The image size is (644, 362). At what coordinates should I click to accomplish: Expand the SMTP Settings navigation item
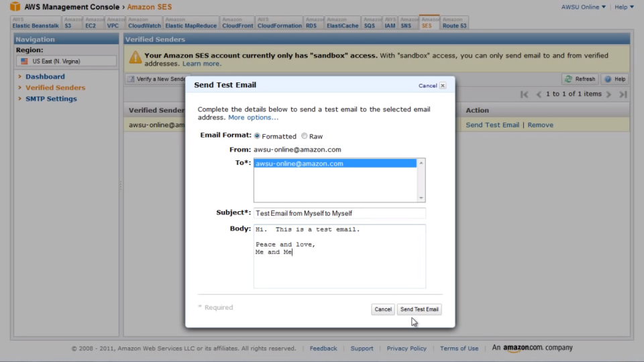tap(19, 99)
